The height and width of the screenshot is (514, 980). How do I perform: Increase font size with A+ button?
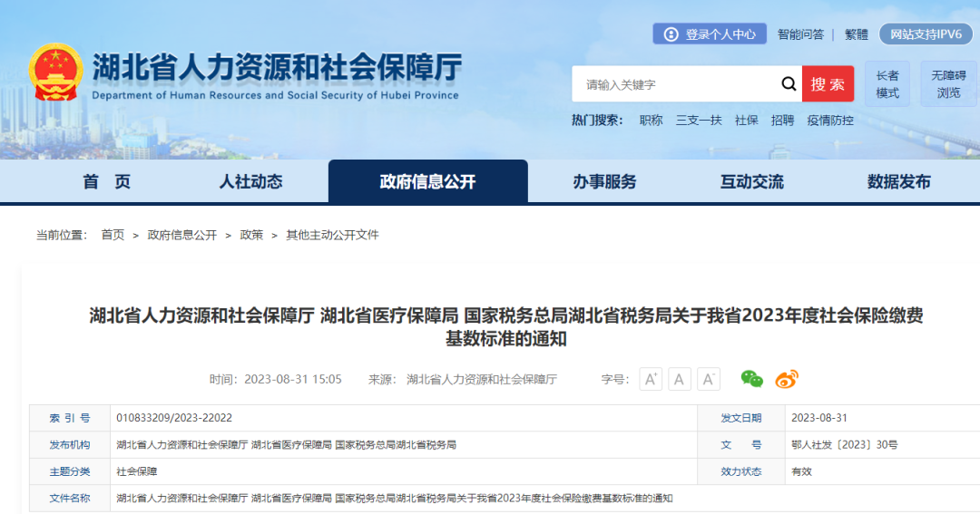tap(651, 379)
